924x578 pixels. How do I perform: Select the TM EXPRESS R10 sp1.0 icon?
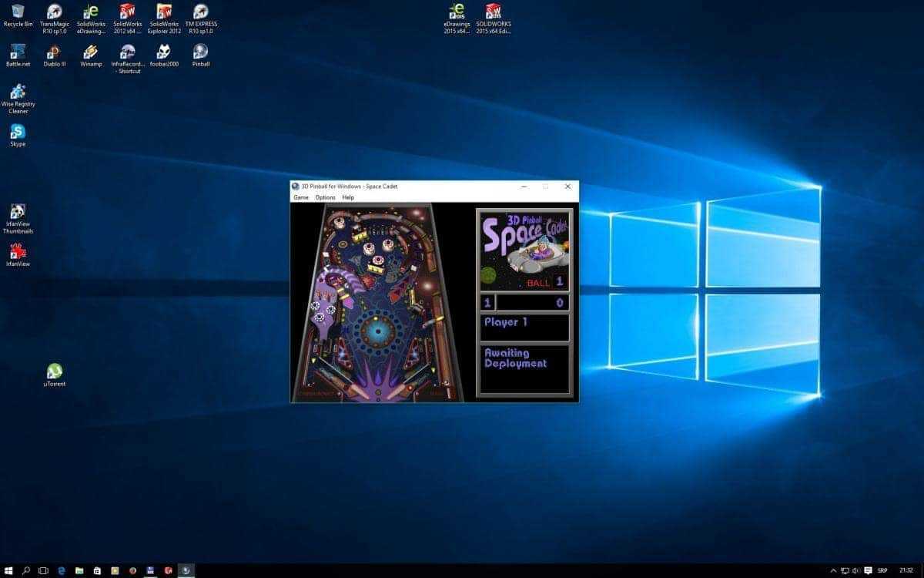click(x=201, y=19)
